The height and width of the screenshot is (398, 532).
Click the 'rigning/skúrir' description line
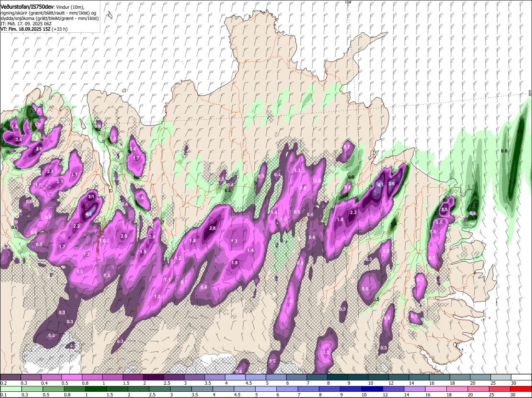coord(48,13)
